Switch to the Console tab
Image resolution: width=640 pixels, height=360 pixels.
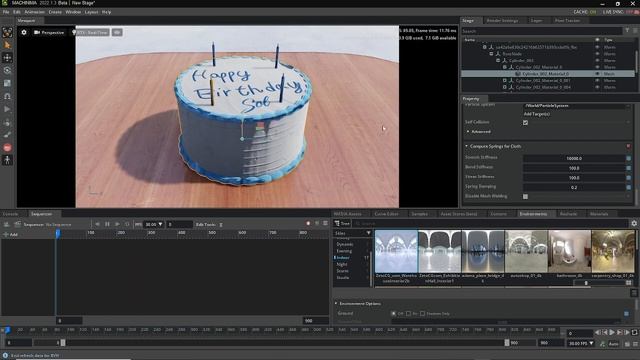[x=11, y=214]
